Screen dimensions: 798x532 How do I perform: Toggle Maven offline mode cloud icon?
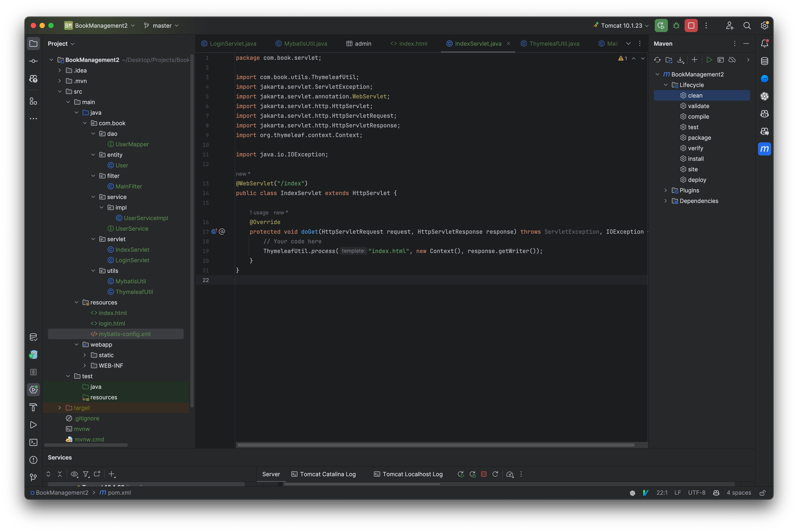coord(732,60)
